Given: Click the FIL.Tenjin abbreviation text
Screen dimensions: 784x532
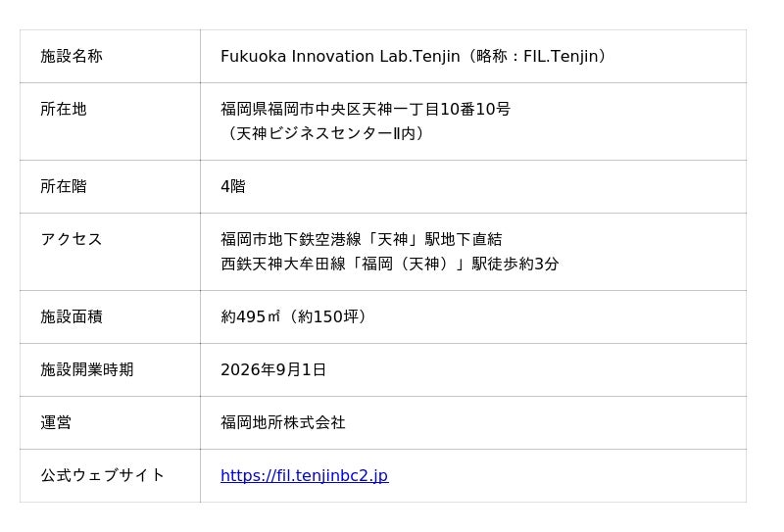Looking at the screenshot, I should (561, 56).
